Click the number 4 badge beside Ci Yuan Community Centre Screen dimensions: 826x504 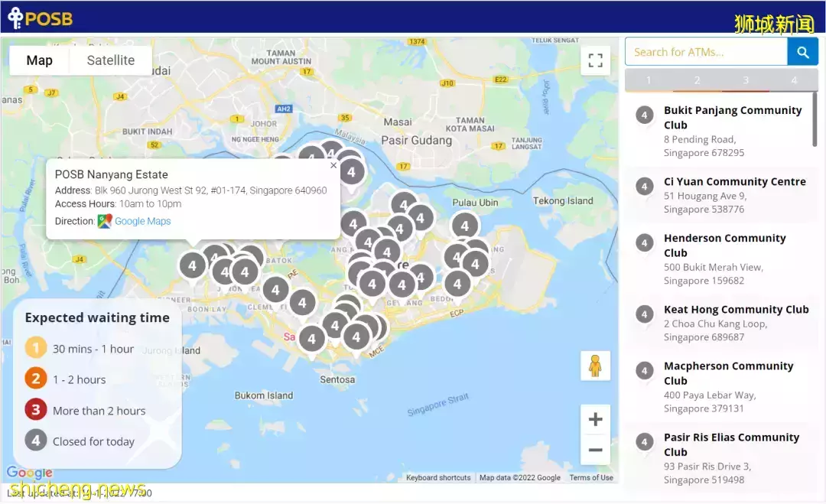pyautogui.click(x=644, y=186)
